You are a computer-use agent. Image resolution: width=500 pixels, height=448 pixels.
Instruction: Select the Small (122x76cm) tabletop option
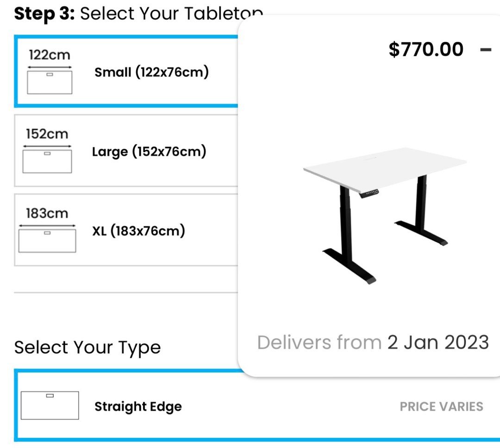click(125, 71)
